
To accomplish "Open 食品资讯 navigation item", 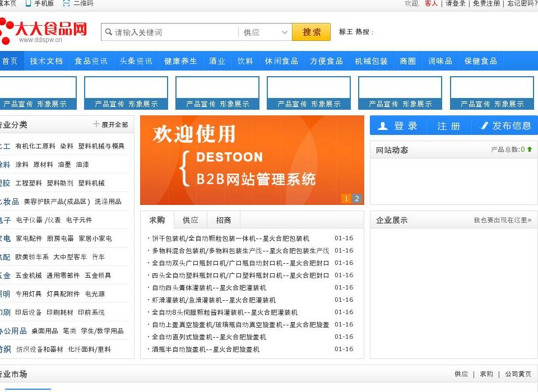I will pyautogui.click(x=91, y=61).
